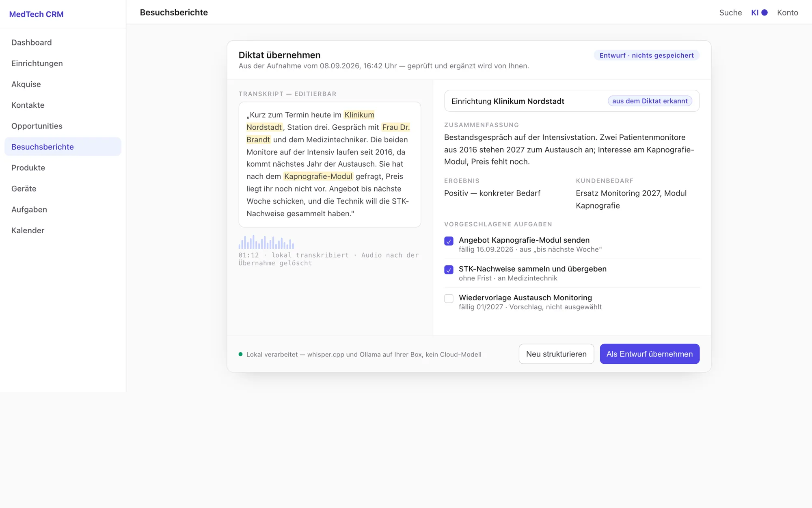Click the audio waveform visualization
Screen dimensions: 812x508
point(266,242)
